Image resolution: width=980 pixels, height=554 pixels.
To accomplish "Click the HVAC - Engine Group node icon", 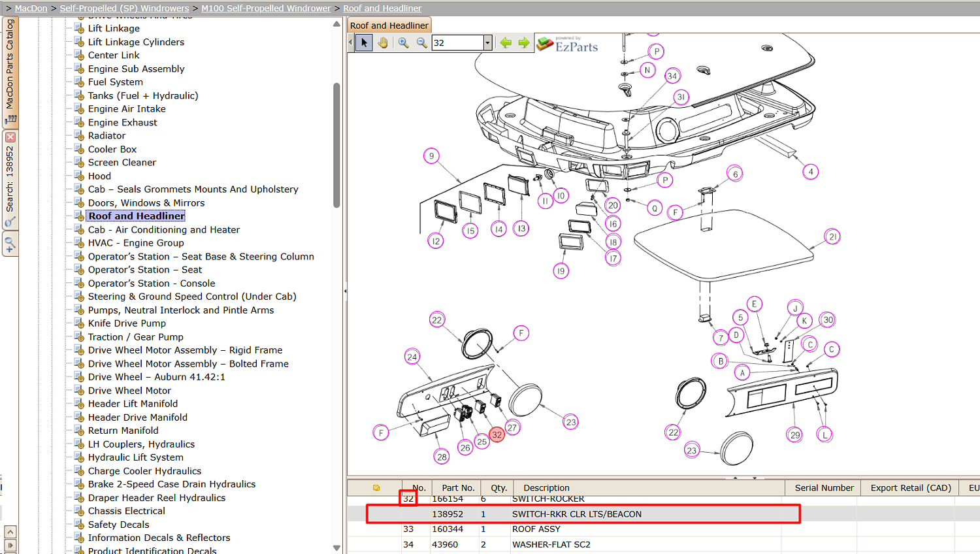I will pos(79,243).
